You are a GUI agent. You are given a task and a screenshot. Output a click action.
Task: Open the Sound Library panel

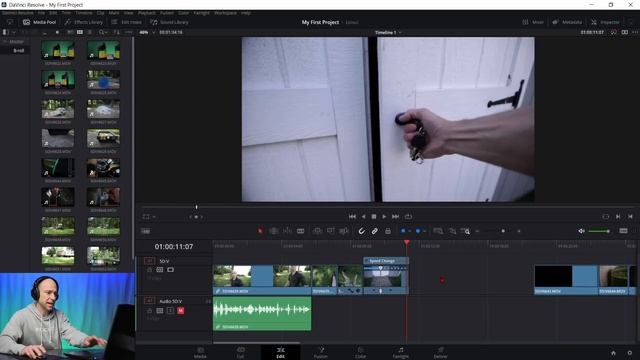click(x=169, y=22)
